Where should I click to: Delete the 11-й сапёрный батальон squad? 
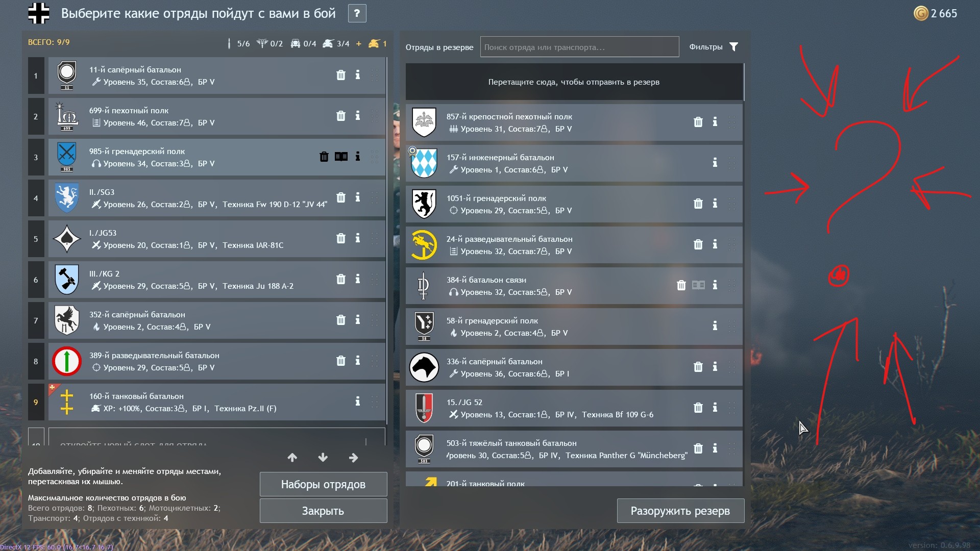[x=341, y=75]
